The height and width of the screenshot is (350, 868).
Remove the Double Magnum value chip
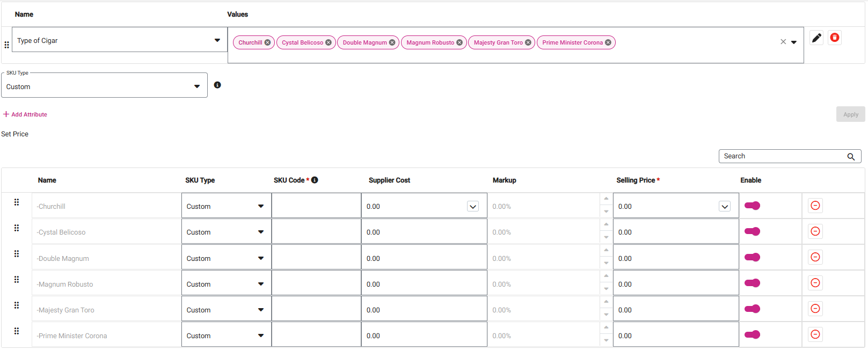pyautogui.click(x=392, y=42)
